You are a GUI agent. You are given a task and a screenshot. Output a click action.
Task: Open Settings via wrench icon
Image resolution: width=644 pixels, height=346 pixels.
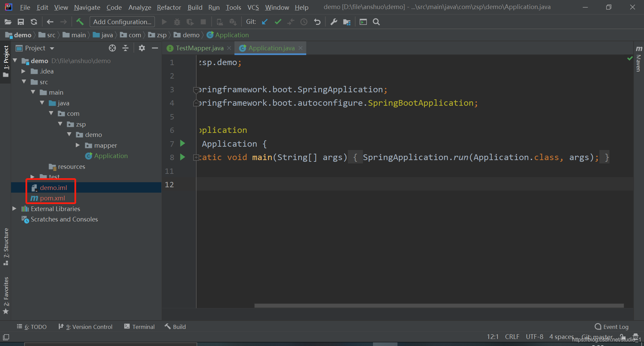334,22
